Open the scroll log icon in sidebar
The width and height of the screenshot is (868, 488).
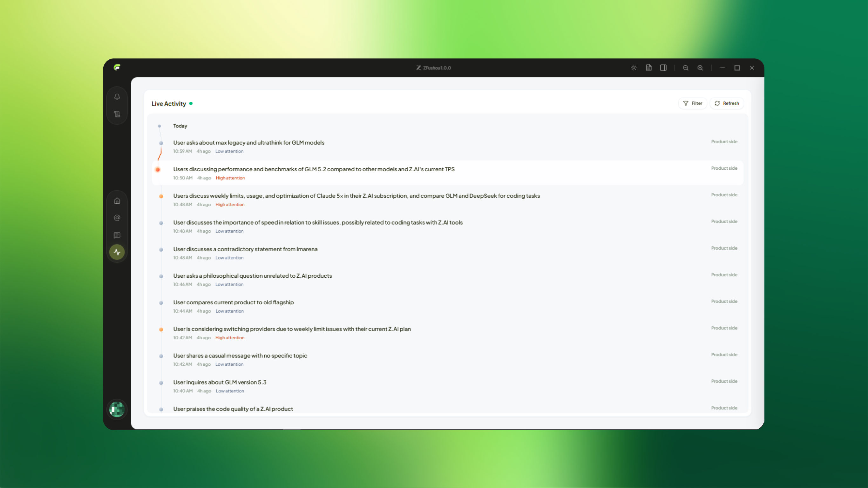(x=117, y=114)
